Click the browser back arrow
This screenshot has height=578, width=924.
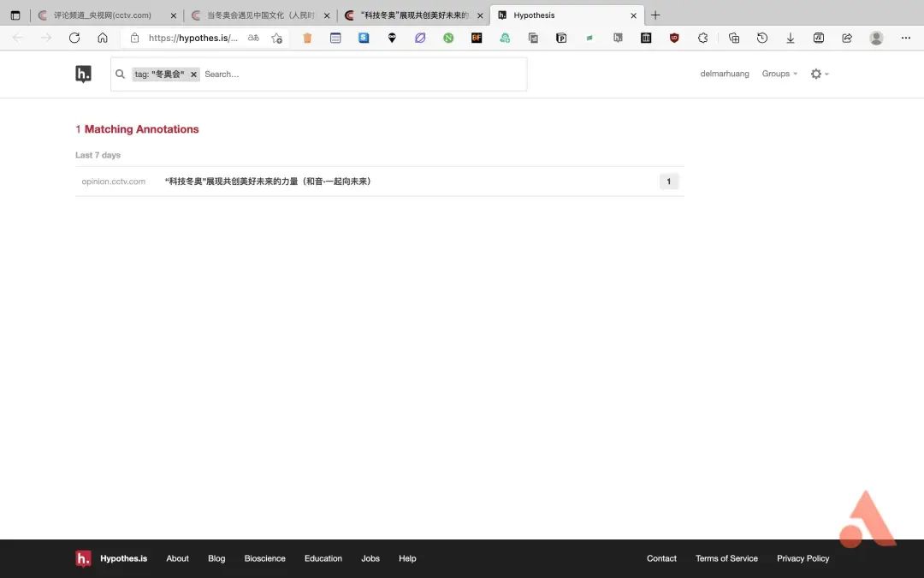(18, 38)
